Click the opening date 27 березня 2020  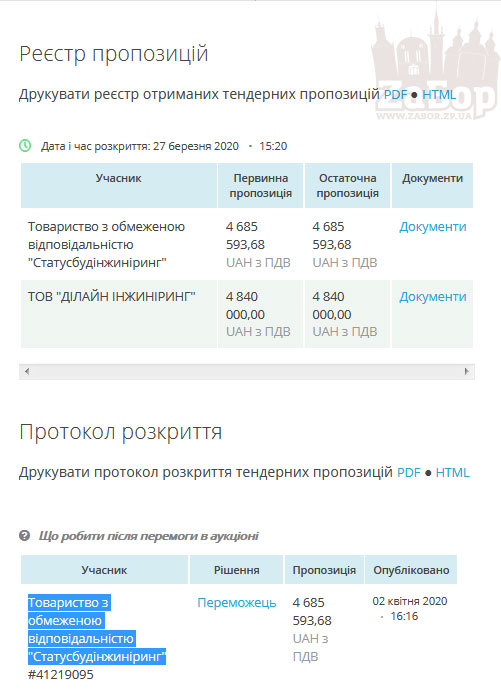point(196,146)
